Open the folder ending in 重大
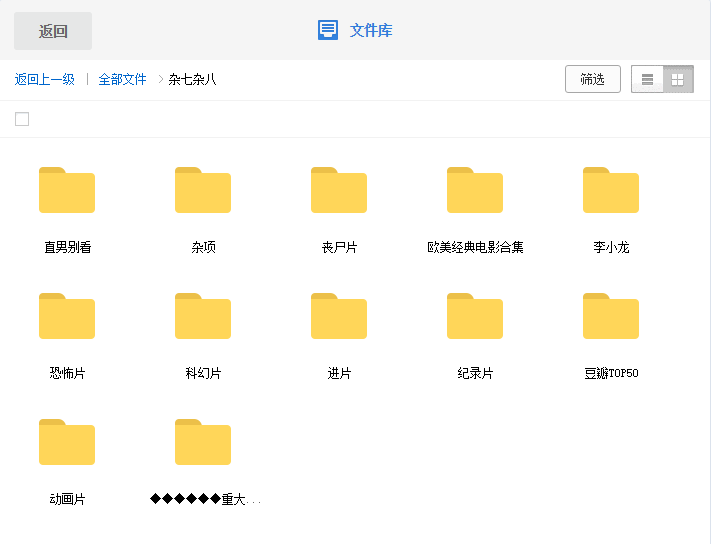 point(203,443)
